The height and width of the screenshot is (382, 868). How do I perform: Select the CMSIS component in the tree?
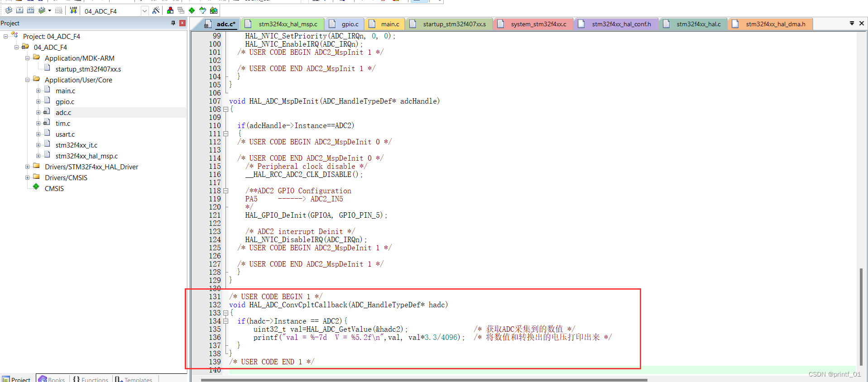click(54, 189)
